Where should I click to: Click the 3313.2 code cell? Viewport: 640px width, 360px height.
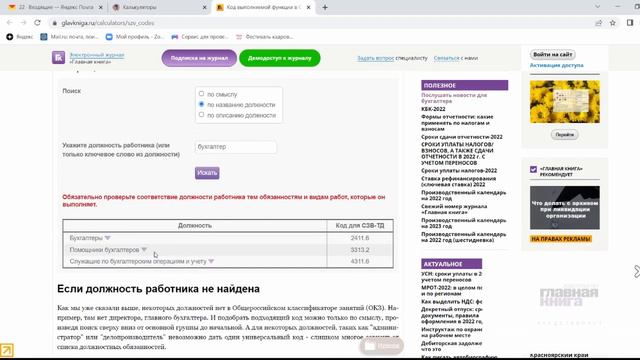point(360,250)
